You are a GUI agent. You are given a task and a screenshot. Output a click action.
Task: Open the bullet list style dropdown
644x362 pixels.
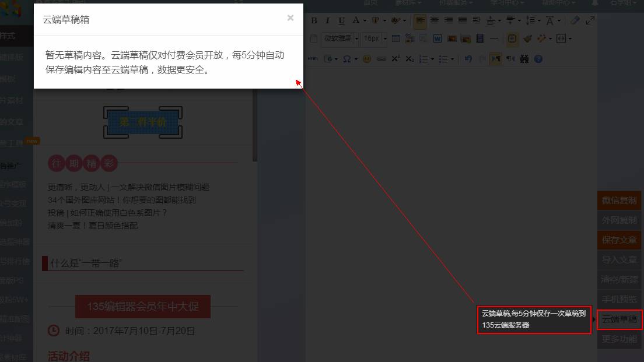tap(452, 59)
